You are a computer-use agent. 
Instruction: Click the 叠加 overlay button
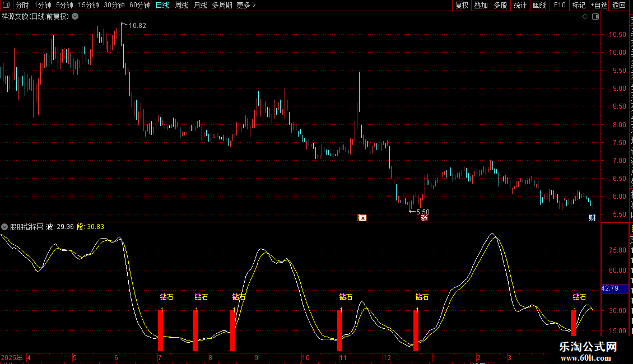click(x=481, y=5)
